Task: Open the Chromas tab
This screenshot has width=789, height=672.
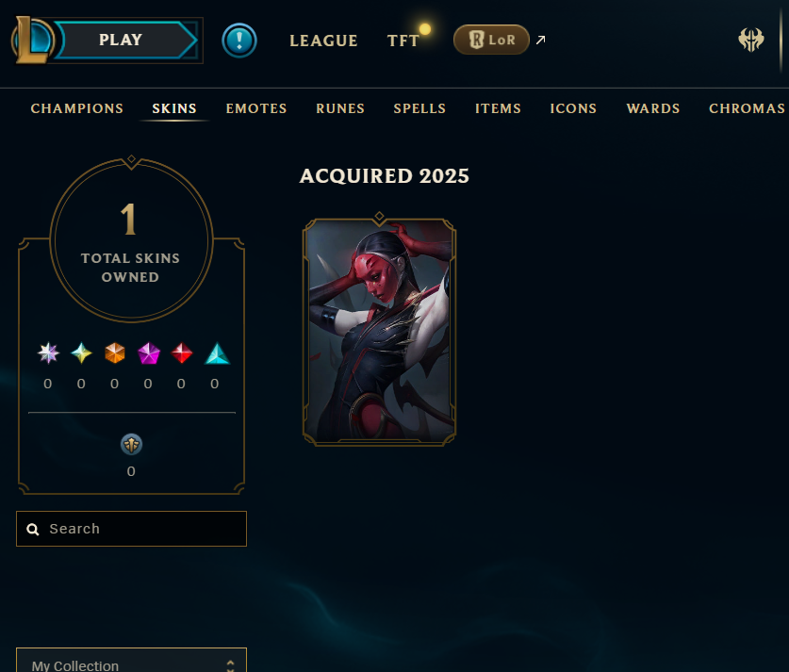Action: click(x=748, y=108)
